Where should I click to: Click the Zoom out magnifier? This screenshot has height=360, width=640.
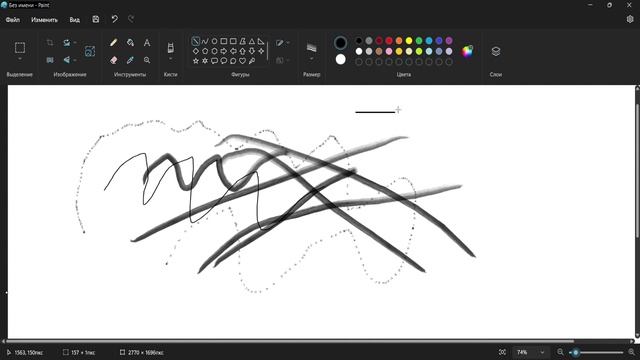tap(560, 352)
